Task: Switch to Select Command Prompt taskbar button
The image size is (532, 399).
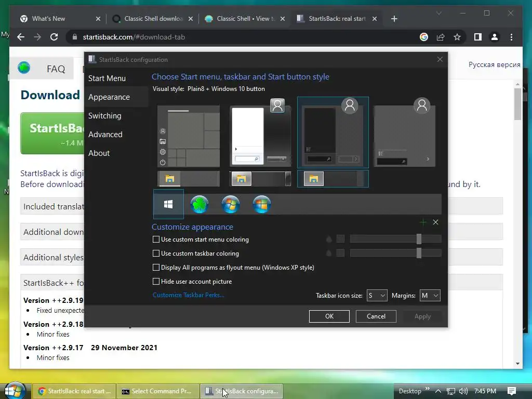Action: (x=158, y=391)
